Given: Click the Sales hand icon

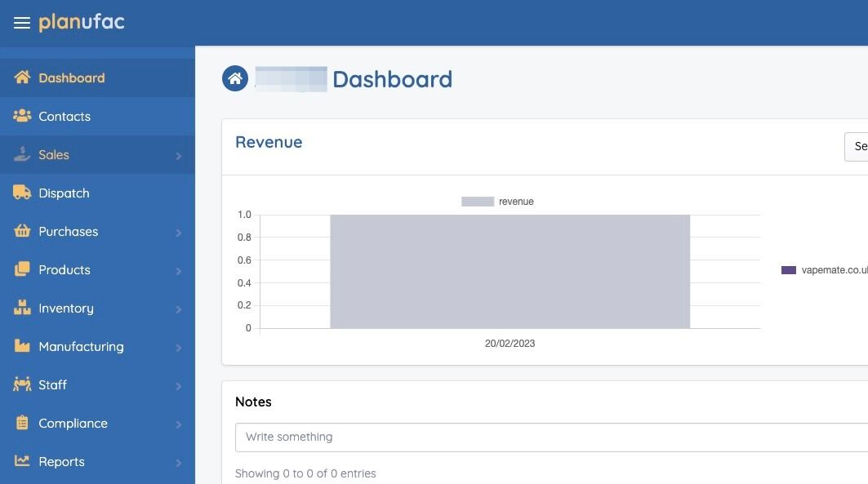Looking at the screenshot, I should coord(22,154).
